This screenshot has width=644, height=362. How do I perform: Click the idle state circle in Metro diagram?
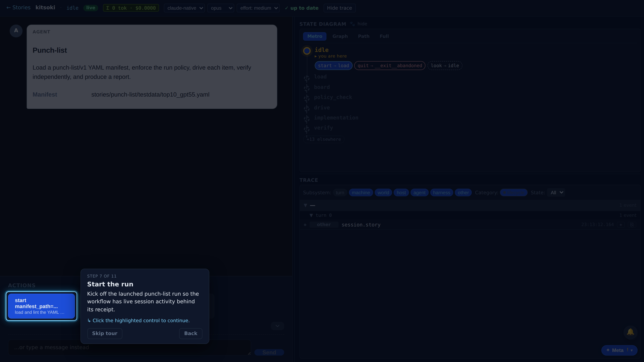point(307,51)
